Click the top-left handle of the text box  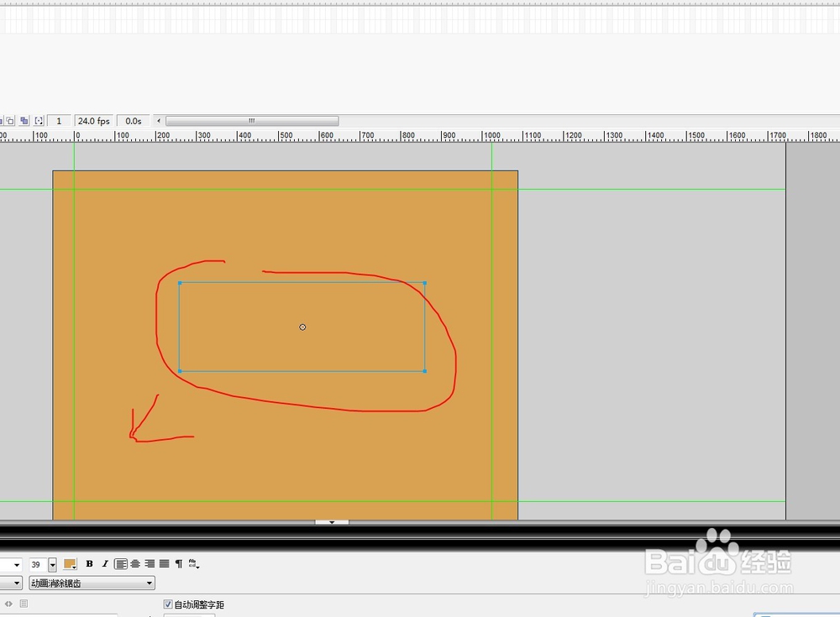[x=180, y=283]
